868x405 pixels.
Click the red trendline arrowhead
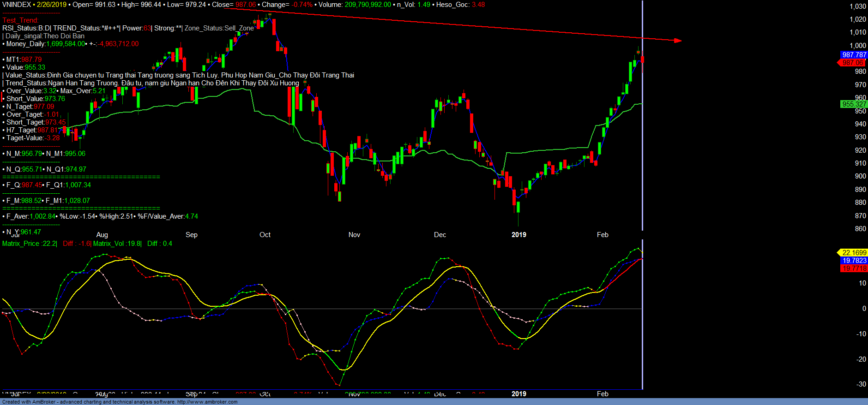[x=677, y=41]
